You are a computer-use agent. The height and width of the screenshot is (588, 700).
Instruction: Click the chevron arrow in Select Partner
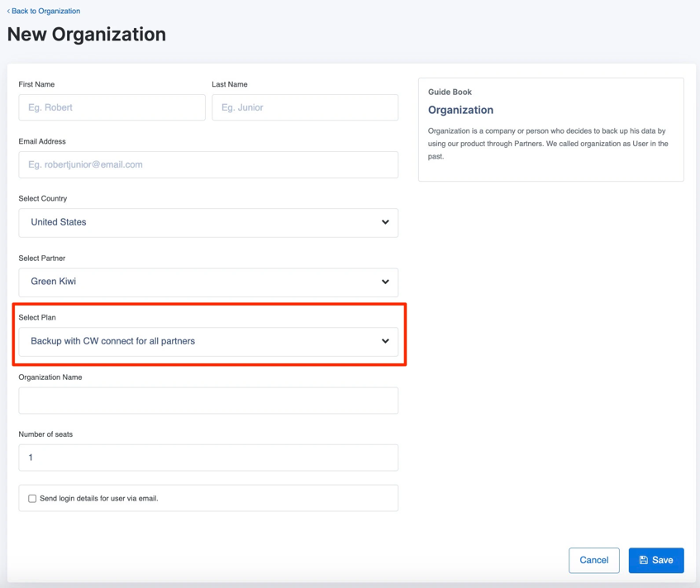point(385,282)
